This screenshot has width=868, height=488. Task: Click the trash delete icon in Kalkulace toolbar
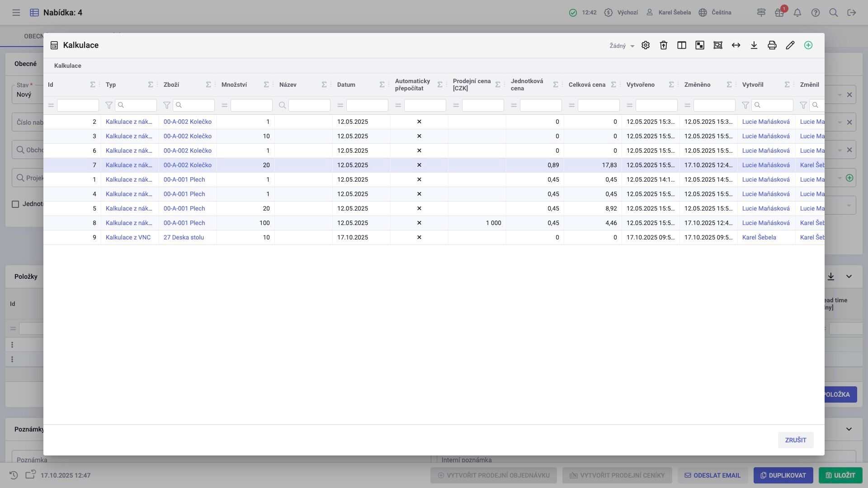[x=663, y=45]
